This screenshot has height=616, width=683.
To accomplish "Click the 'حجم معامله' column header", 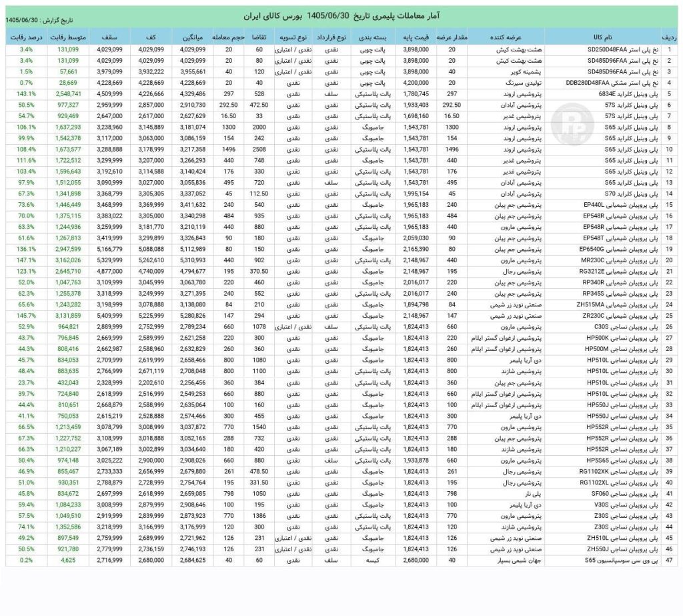I will (x=229, y=37).
